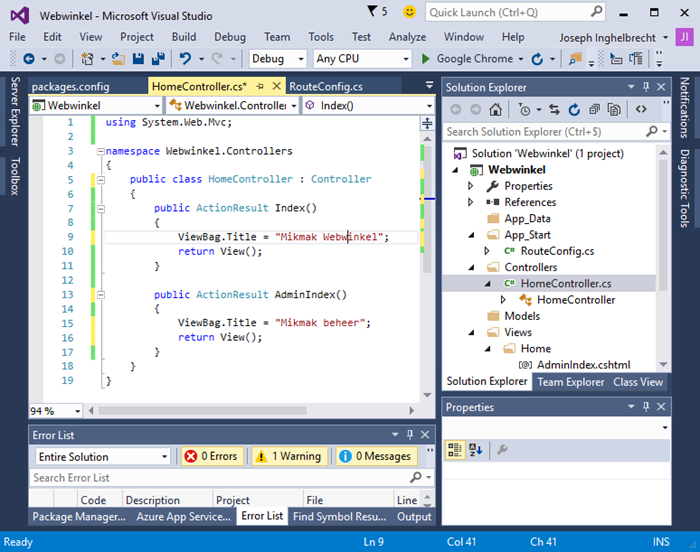Click Solution Explorer Refresh icon

click(574, 109)
